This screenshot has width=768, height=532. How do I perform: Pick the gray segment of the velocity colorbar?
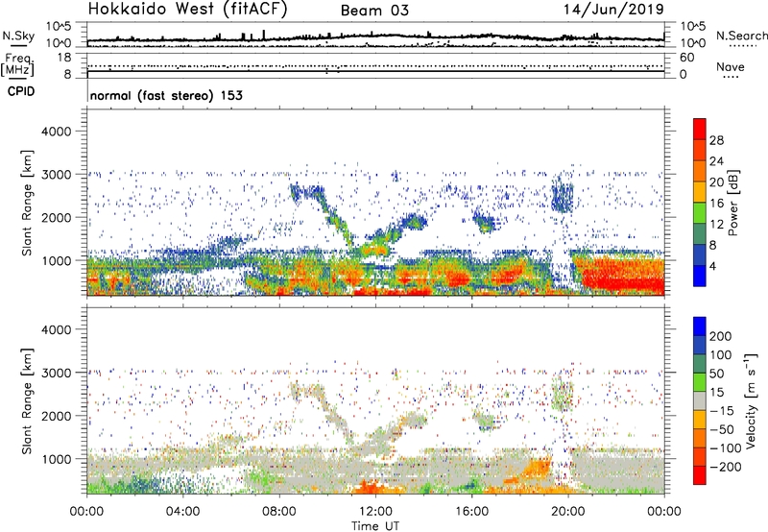click(x=700, y=401)
